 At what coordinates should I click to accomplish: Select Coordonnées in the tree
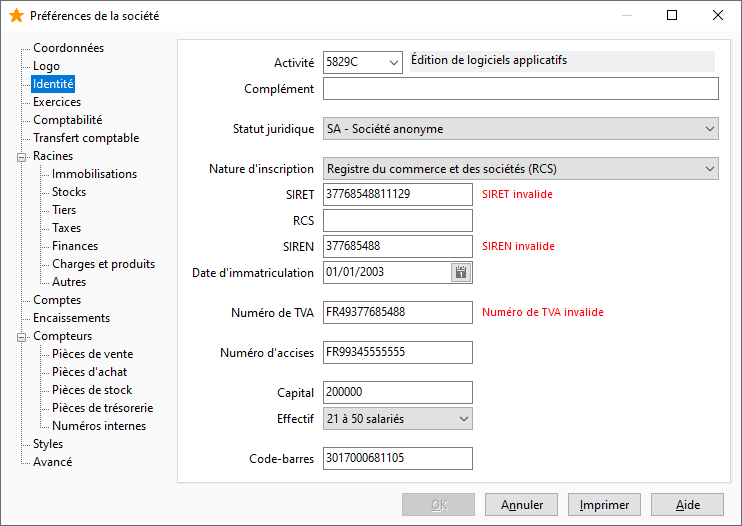point(68,48)
